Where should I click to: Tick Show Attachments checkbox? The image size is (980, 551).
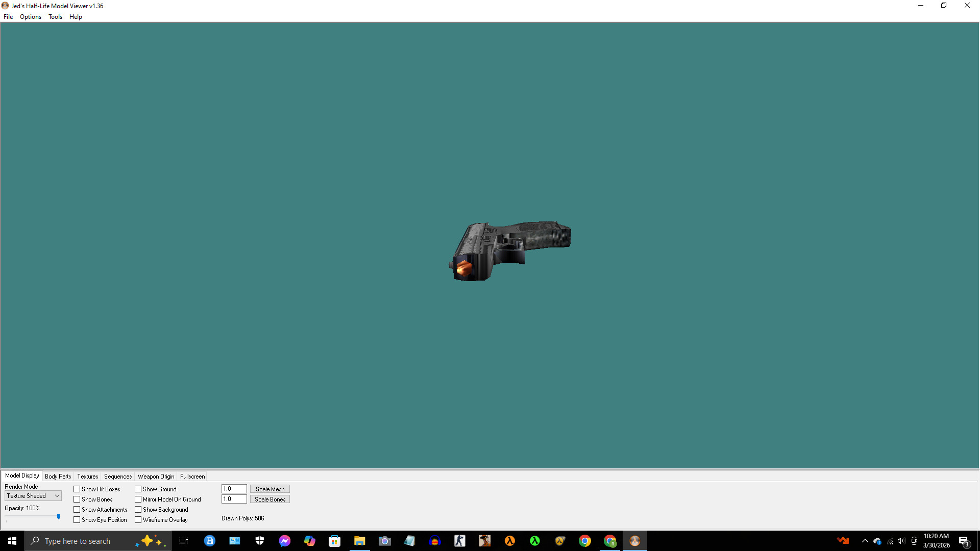point(77,510)
